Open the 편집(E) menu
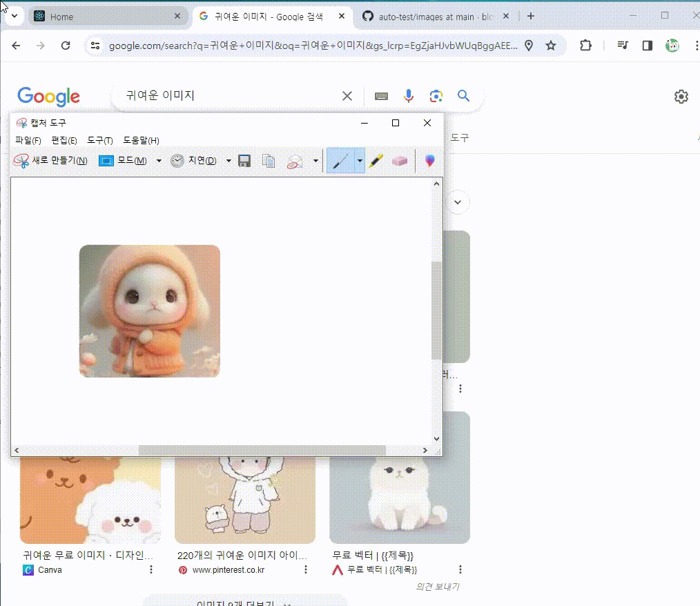The width and height of the screenshot is (700, 606). [x=64, y=141]
